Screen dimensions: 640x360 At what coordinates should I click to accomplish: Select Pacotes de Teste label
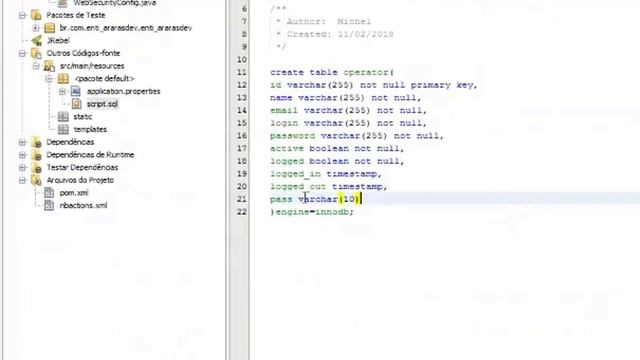[76, 15]
